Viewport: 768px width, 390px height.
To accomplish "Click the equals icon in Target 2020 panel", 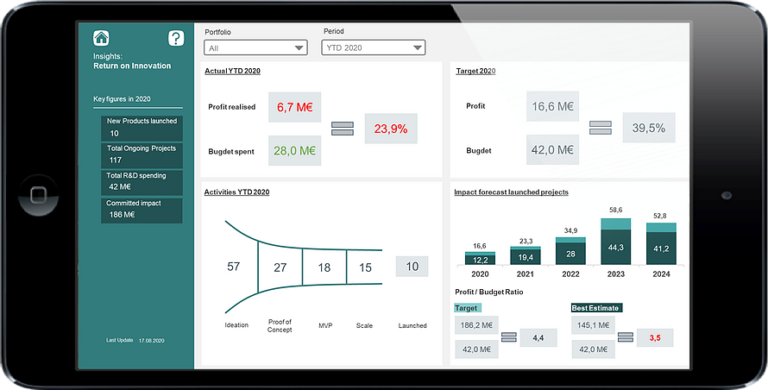I will [x=600, y=128].
